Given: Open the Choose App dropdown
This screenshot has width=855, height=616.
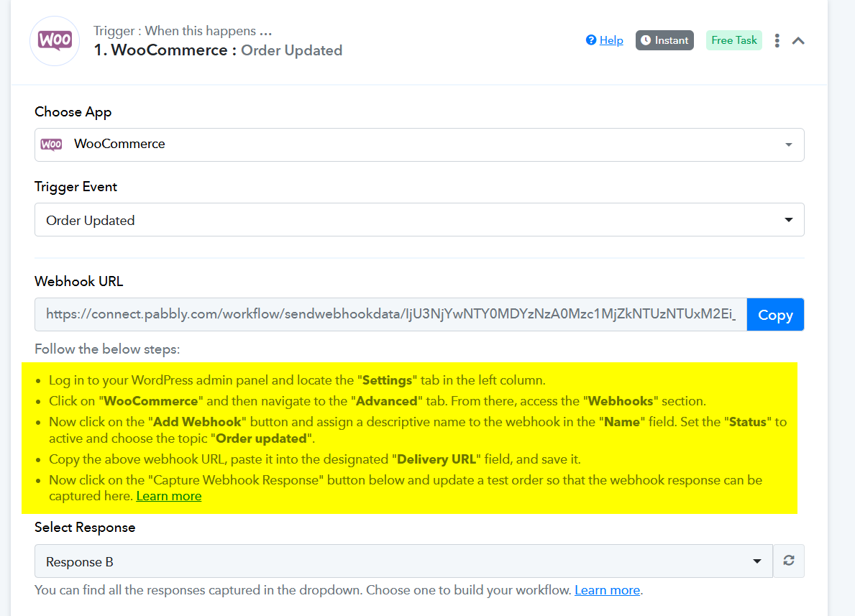Looking at the screenshot, I should (419, 144).
